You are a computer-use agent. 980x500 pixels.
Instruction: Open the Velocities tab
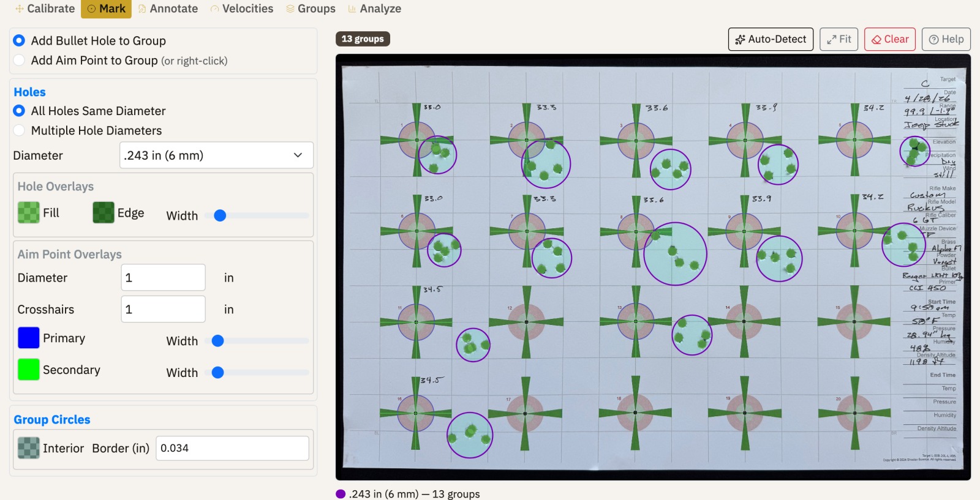(x=241, y=9)
